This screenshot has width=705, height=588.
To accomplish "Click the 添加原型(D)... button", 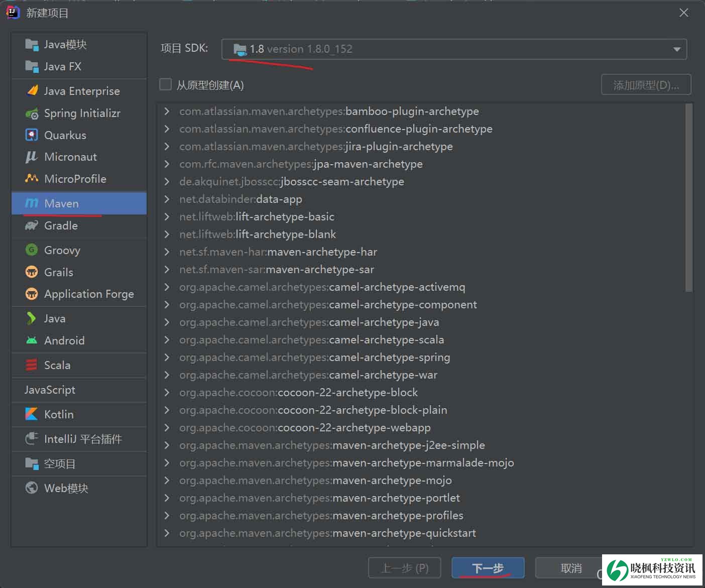I will tap(646, 85).
